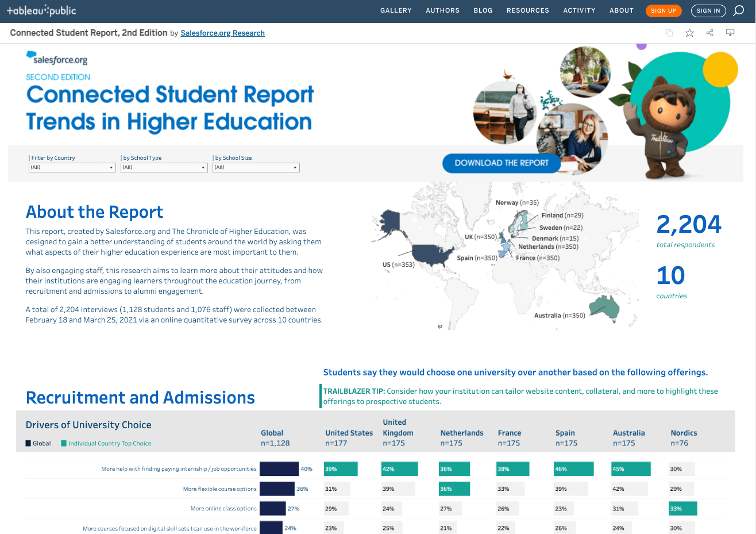Click the 'About the Report' heading
This screenshot has width=756, height=534.
tap(95, 212)
